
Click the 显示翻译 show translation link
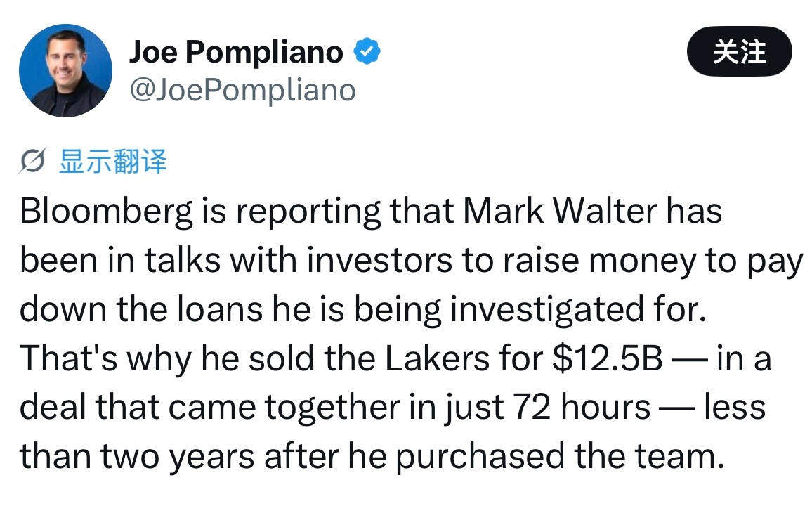pyautogui.click(x=113, y=161)
